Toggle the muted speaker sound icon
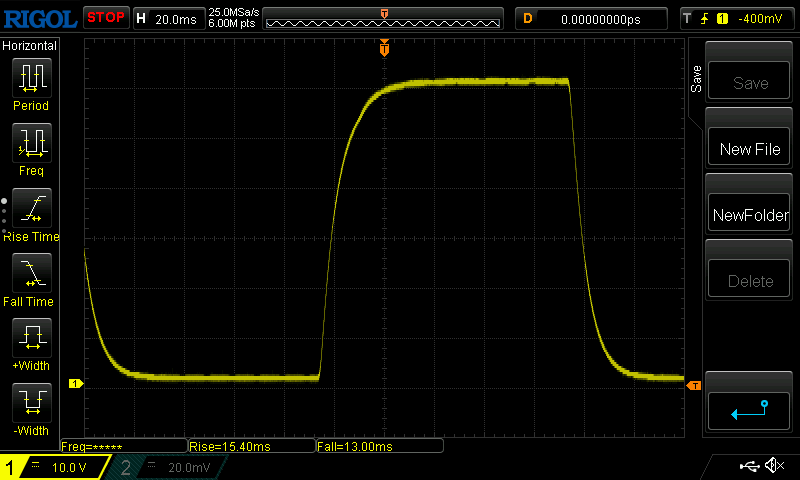Image resolution: width=800 pixels, height=480 pixels. (x=774, y=465)
